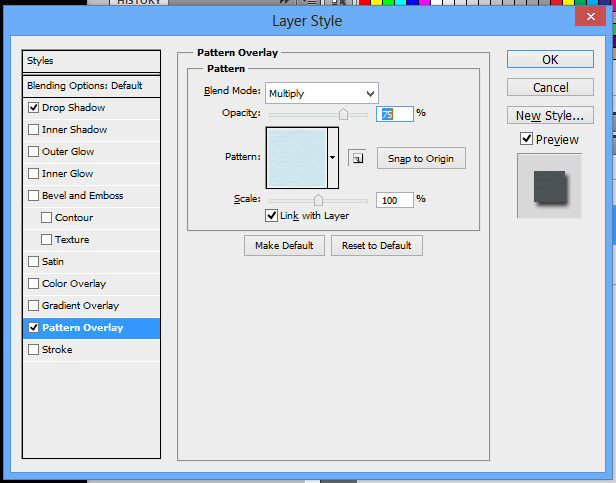Select the Inner Glow label
Screen dimensions: 616x483
pos(68,174)
